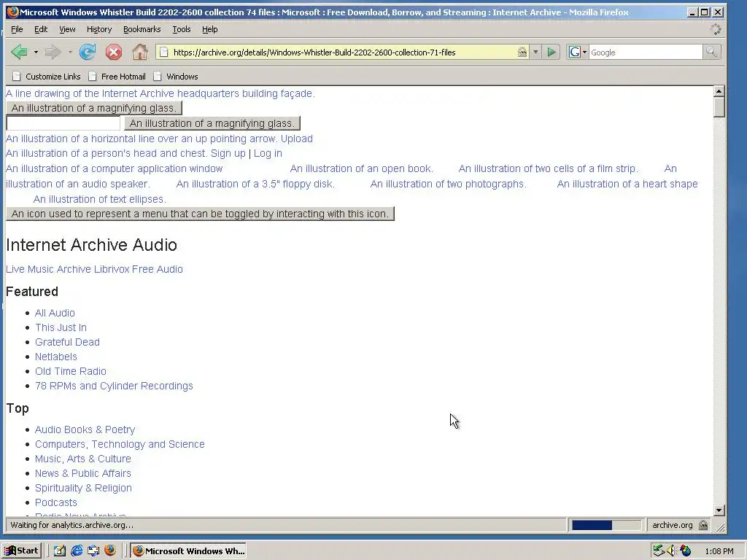747x560 pixels.
Task: Open the Librivox Free Audio link
Action: point(138,269)
